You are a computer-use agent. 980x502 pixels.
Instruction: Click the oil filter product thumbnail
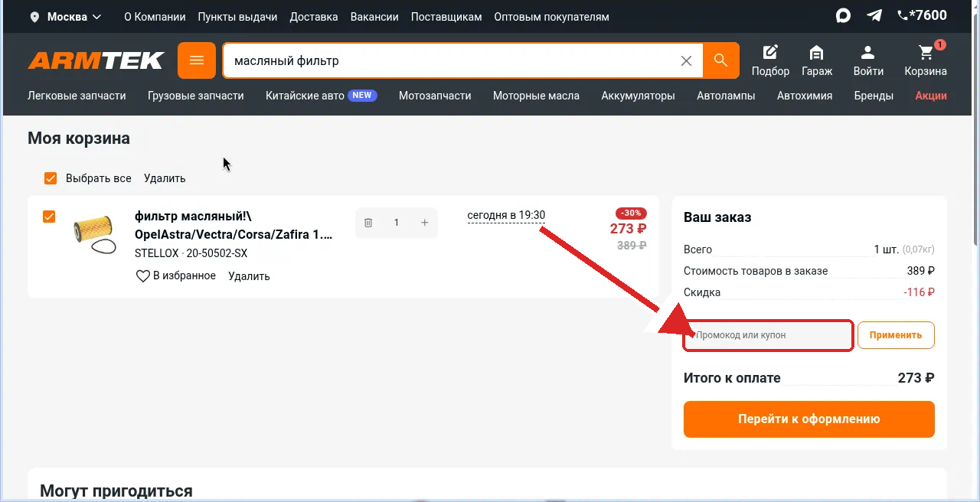point(95,234)
